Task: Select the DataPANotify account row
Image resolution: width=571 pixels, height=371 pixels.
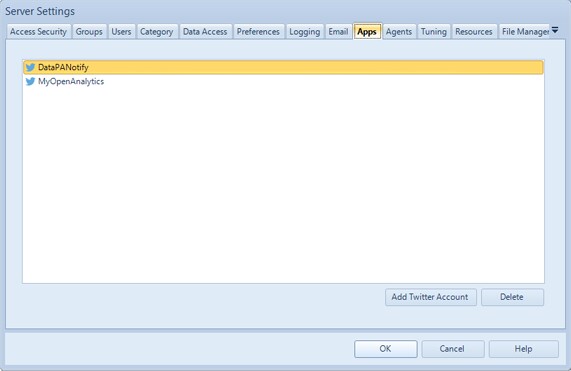Action: click(x=283, y=67)
